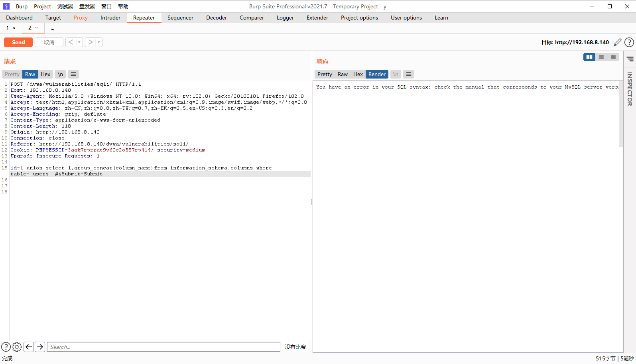Open the search help question icon
This screenshot has height=364, width=636.
6,347
